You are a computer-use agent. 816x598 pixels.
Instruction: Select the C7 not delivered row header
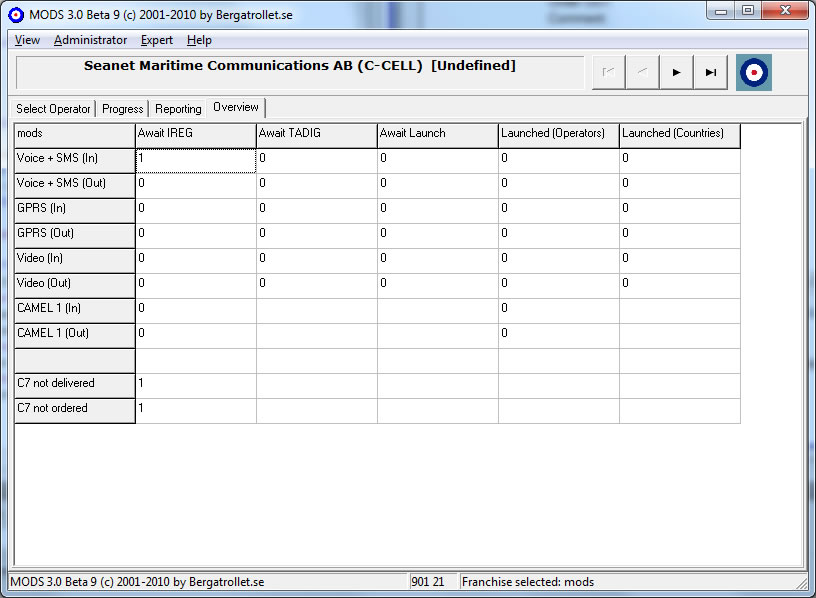[x=75, y=384]
